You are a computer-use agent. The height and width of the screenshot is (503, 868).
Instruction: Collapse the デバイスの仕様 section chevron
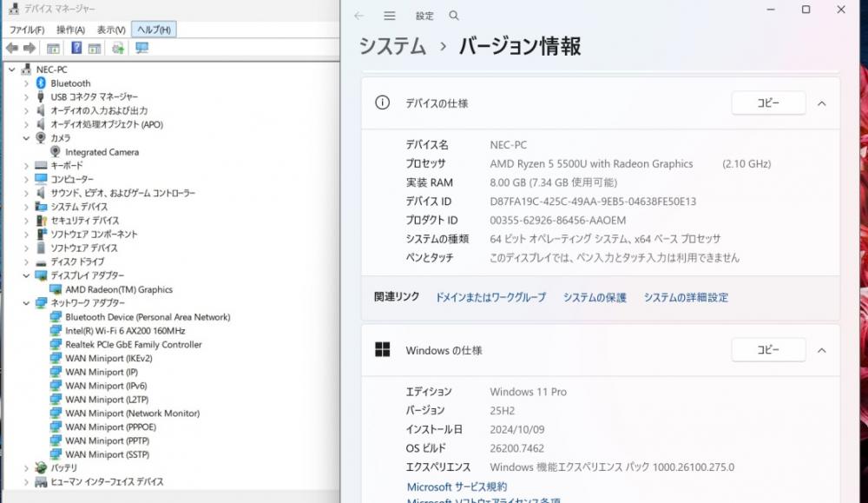[x=821, y=103]
